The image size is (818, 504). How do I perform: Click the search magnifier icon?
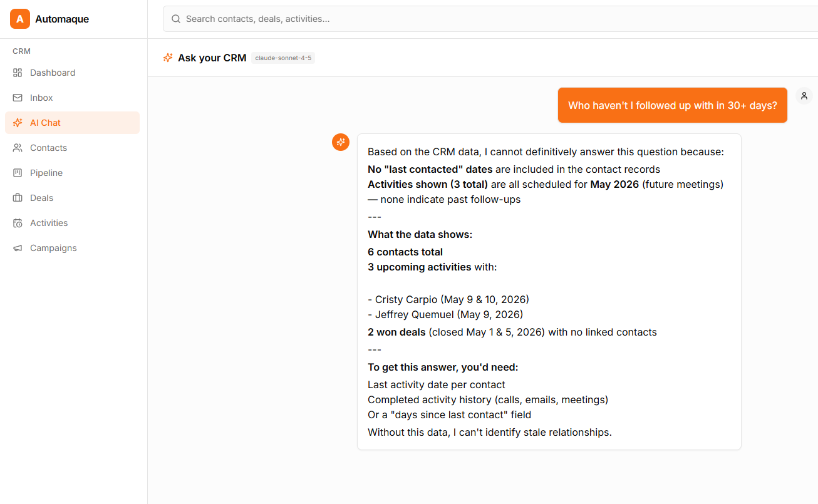[176, 19]
